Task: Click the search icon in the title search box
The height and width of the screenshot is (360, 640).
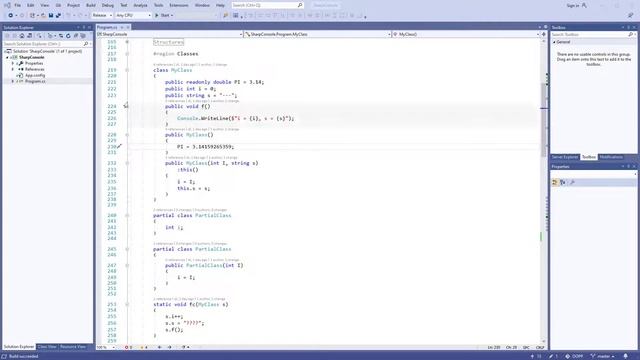Action: click(x=300, y=5)
